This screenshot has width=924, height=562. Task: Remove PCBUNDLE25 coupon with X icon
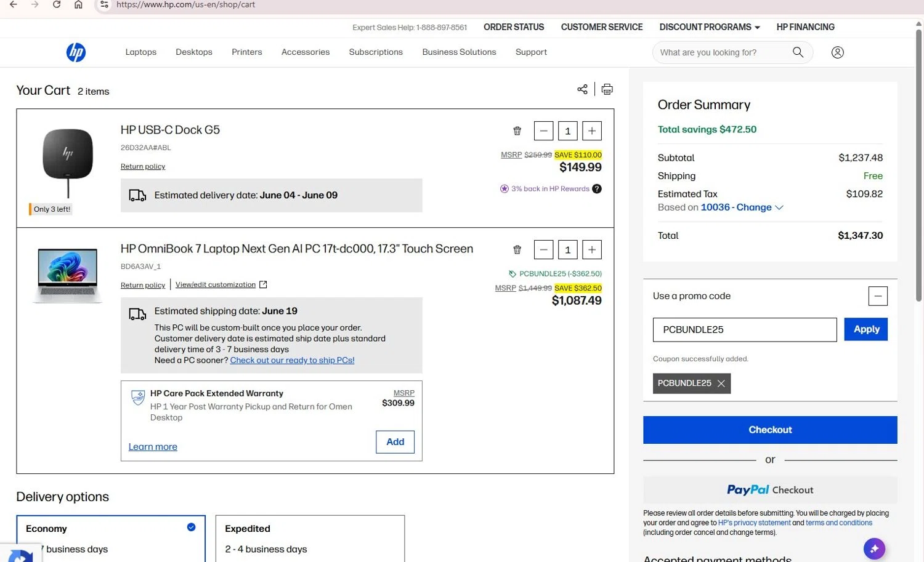(721, 383)
